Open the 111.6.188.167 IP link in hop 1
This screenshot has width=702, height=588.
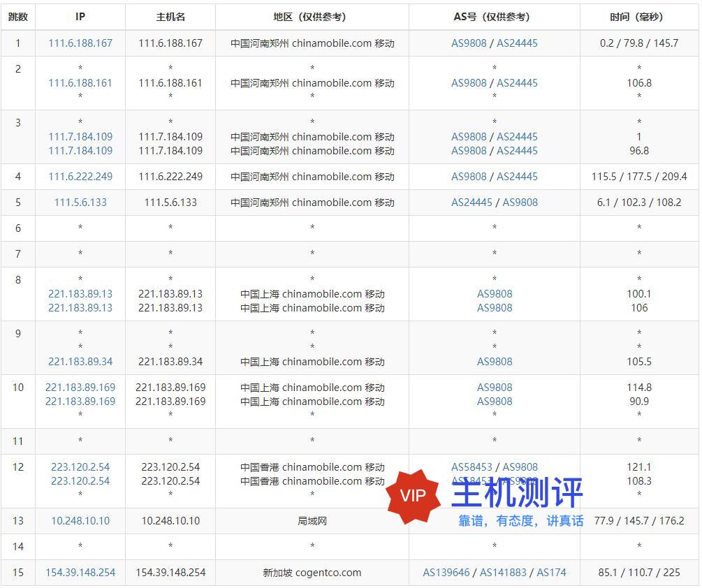(x=80, y=43)
